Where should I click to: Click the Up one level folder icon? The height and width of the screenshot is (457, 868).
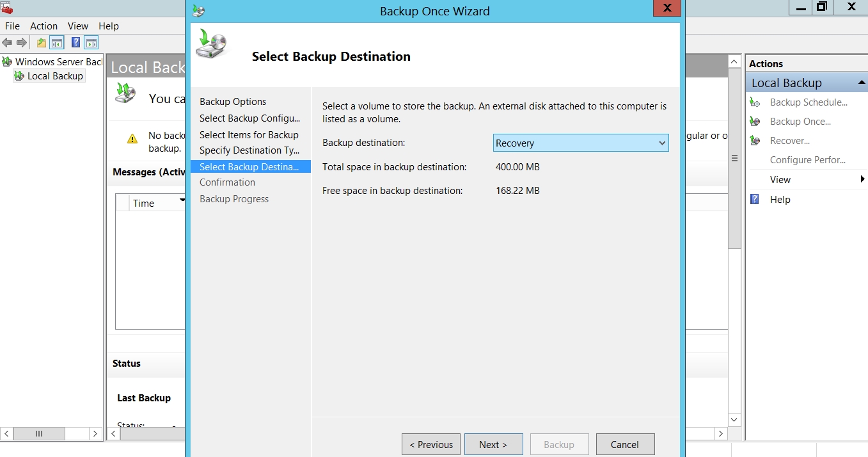42,43
